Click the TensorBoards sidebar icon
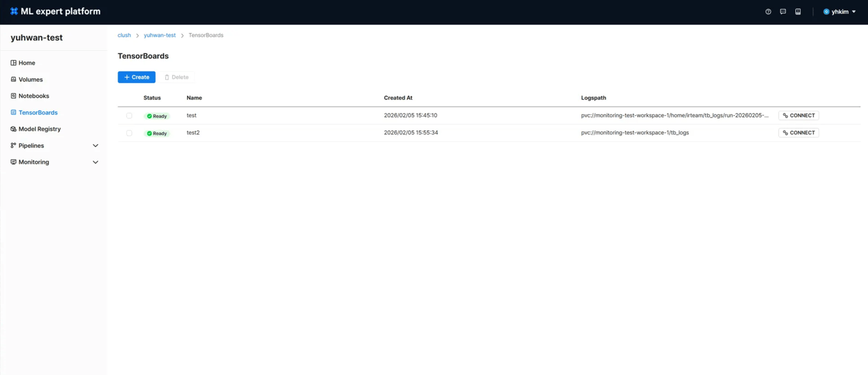 [13, 112]
